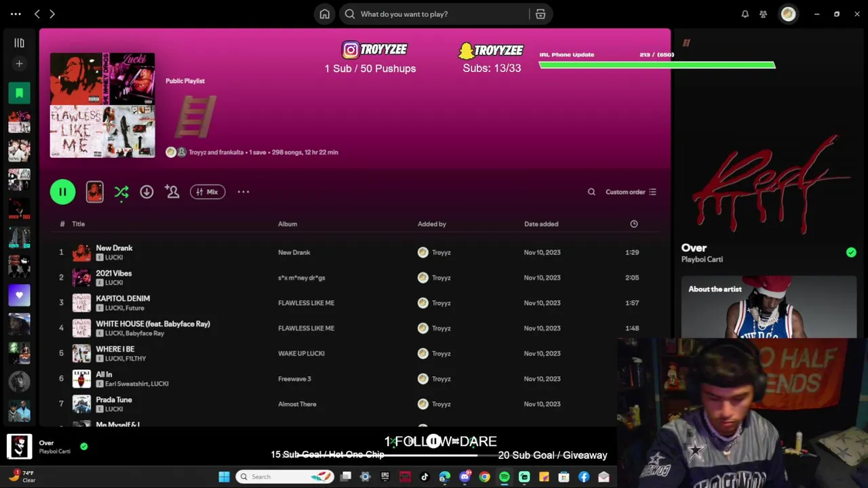Pause playback in the bottom player bar

tap(433, 441)
